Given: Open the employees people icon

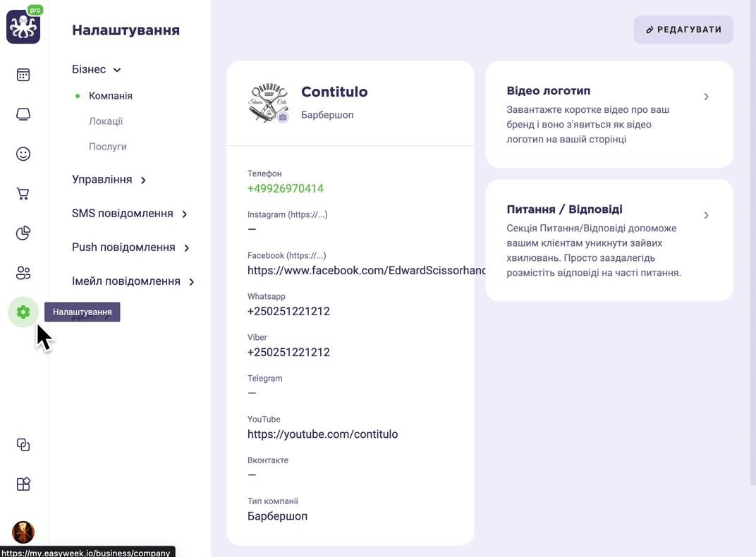Looking at the screenshot, I should click(23, 273).
